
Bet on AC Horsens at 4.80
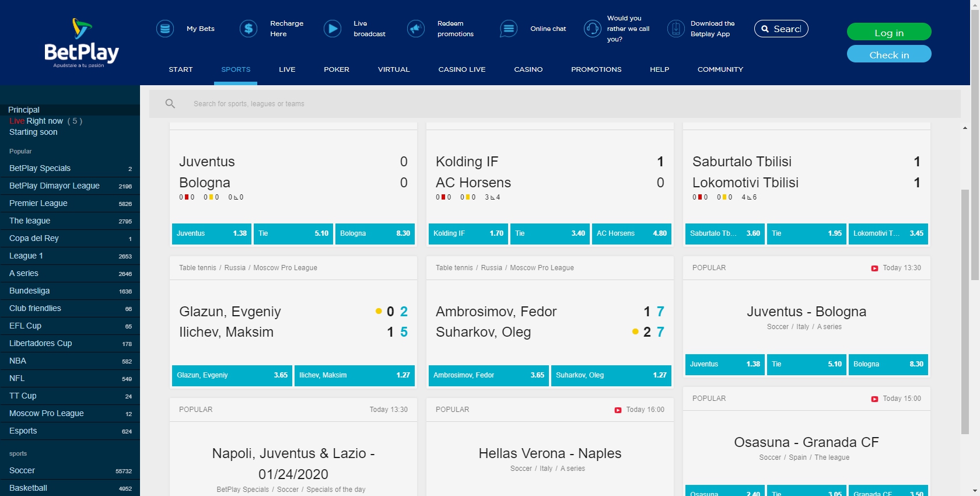(632, 233)
